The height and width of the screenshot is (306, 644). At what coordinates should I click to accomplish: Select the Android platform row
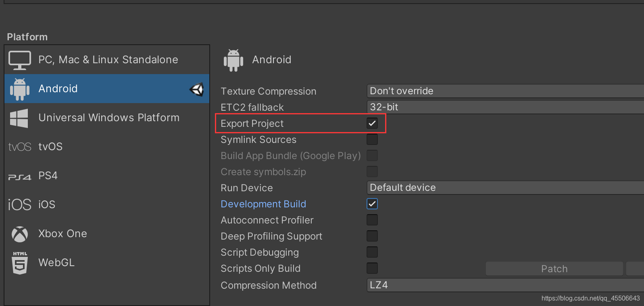(107, 89)
